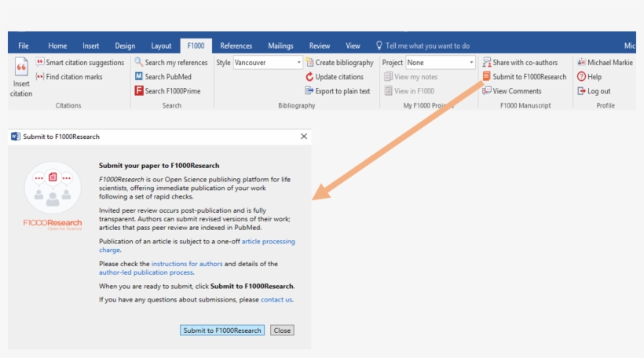Click the Help question mark icon
The image size is (644, 358).
coord(581,76)
